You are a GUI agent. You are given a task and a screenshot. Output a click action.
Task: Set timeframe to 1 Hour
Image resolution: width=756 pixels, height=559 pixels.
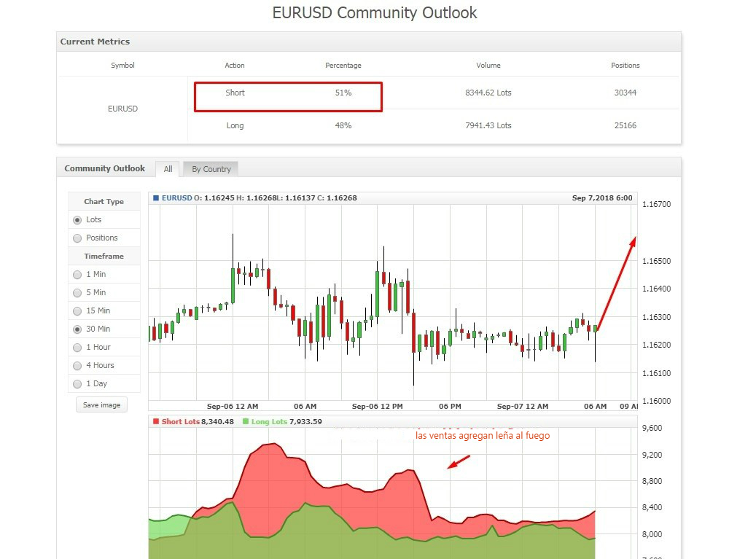[77, 348]
